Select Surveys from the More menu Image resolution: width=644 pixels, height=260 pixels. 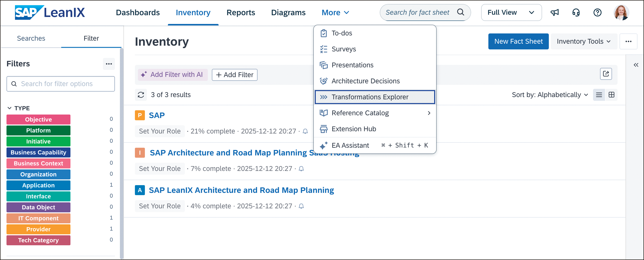(x=375, y=49)
